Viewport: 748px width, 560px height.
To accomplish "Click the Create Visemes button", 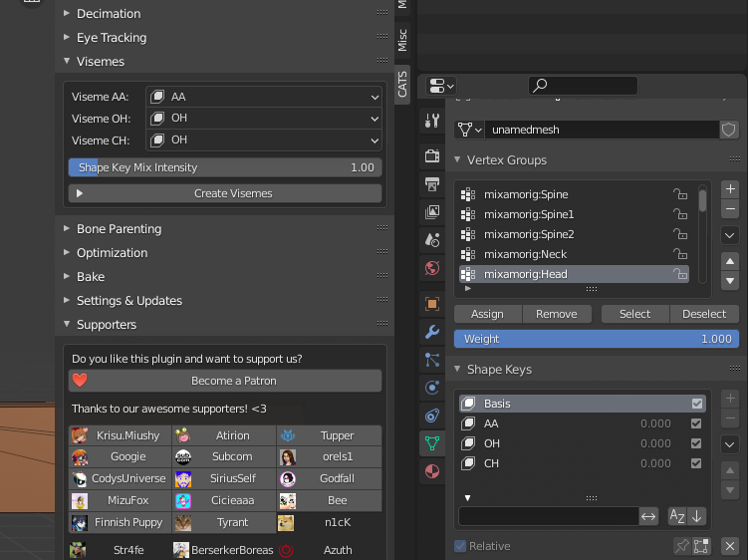I will (x=225, y=193).
